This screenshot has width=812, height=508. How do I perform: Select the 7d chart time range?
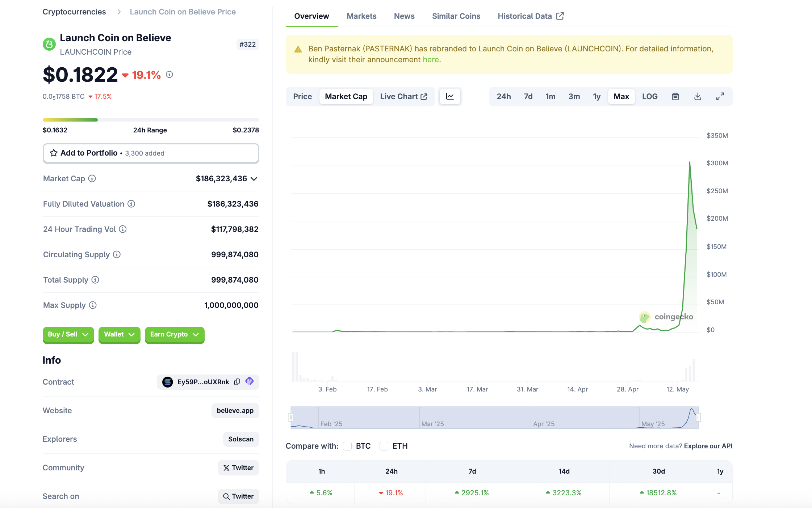[x=528, y=97]
